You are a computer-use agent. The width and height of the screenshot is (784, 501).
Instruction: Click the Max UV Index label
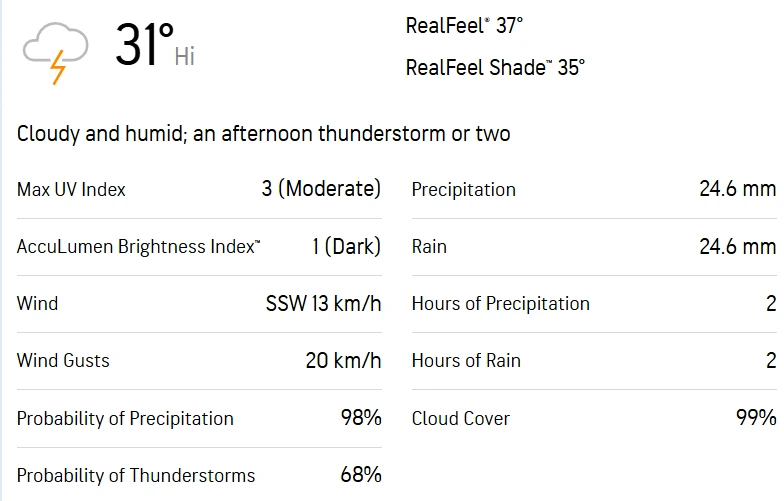coord(71,189)
